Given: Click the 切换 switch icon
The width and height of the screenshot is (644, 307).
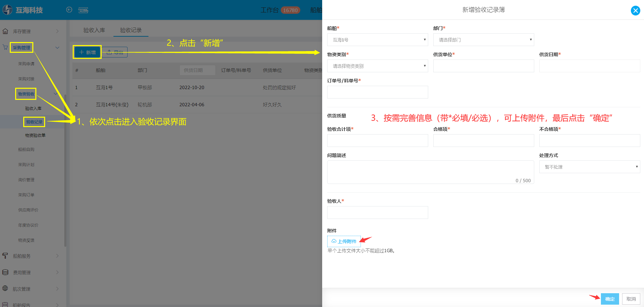Looking at the screenshot, I should coord(83,10).
